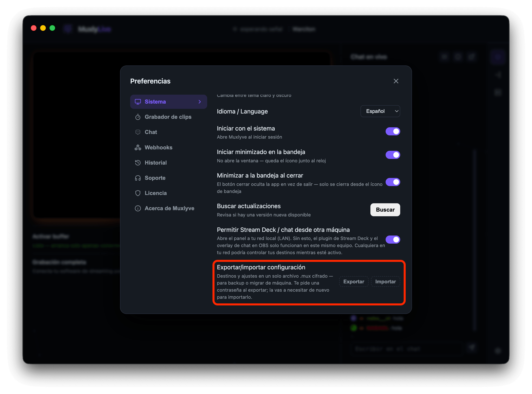Screen dimensions: 532x394
Task: Click 'Revisa si hay una versión nueva disponible'
Action: tap(264, 215)
